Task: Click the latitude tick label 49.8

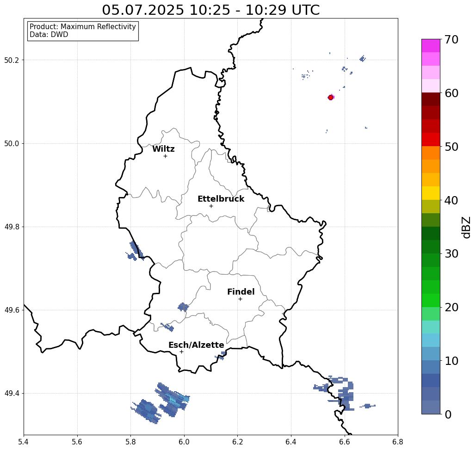Action: pos(12,227)
